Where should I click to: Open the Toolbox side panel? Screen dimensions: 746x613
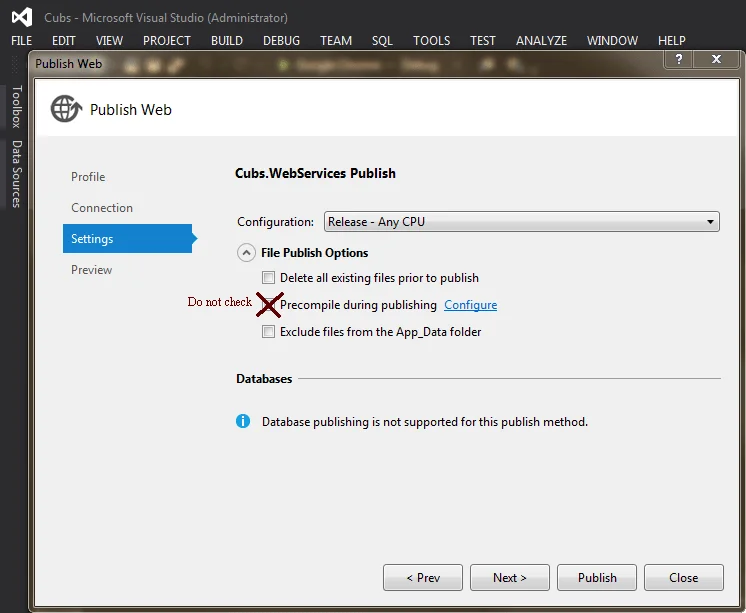click(x=16, y=107)
